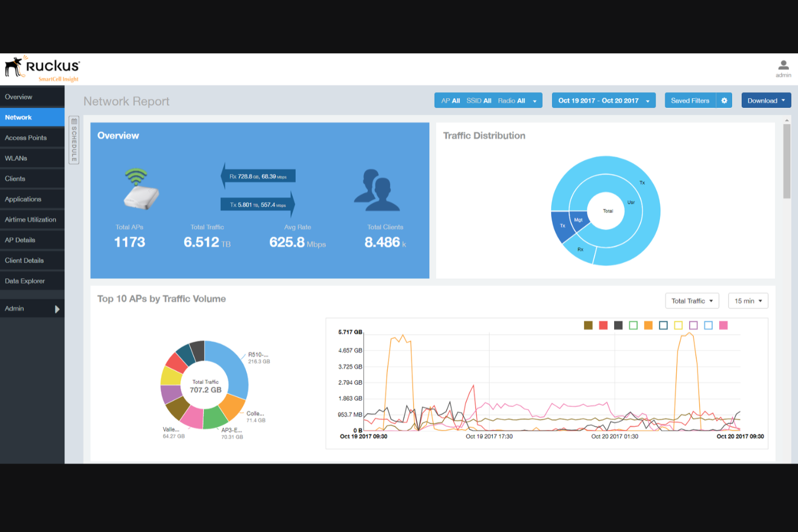Open the Applications report
The height and width of the screenshot is (532, 798).
tap(23, 199)
